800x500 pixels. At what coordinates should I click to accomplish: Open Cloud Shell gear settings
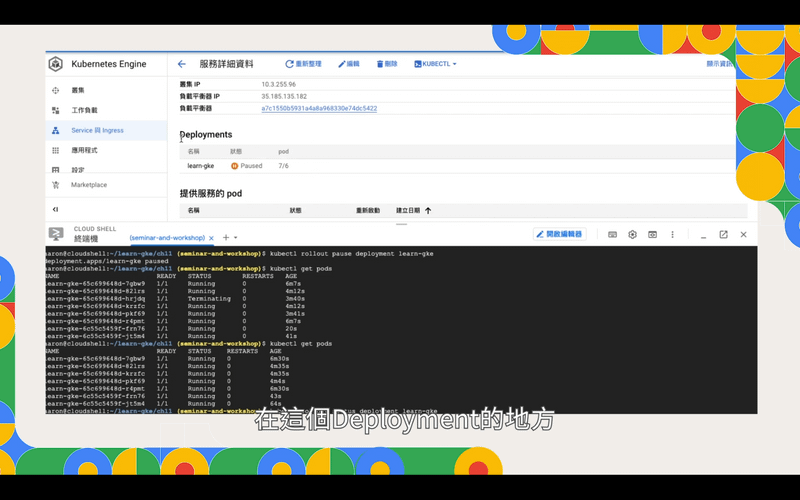[x=632, y=235]
